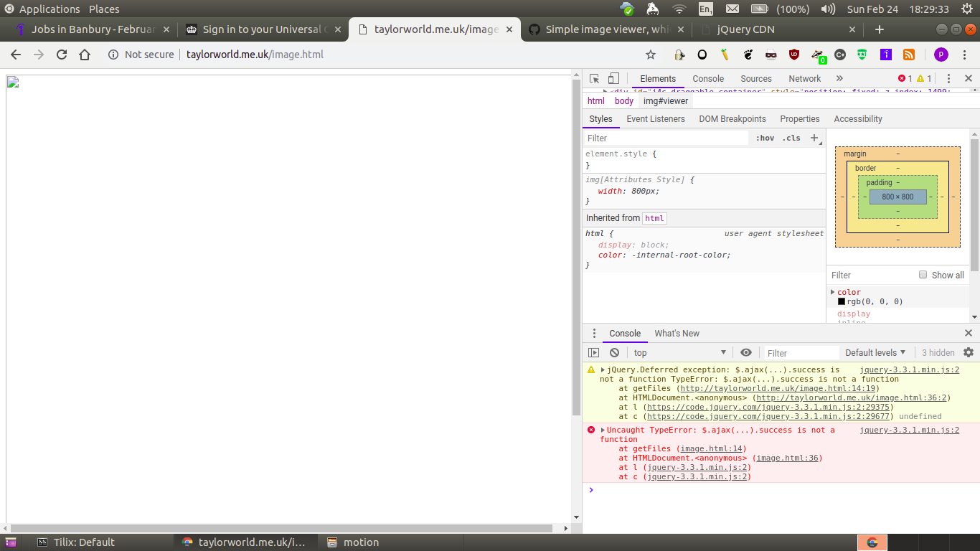Click the black color swatch for rgb(0, 0, 0)
The image size is (980, 551).
click(x=842, y=301)
